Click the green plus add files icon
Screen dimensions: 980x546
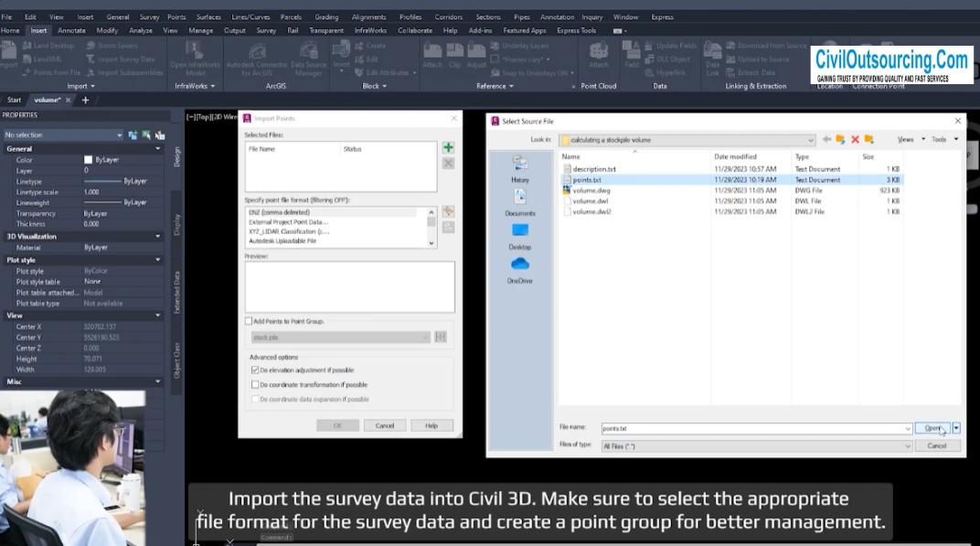pyautogui.click(x=448, y=147)
